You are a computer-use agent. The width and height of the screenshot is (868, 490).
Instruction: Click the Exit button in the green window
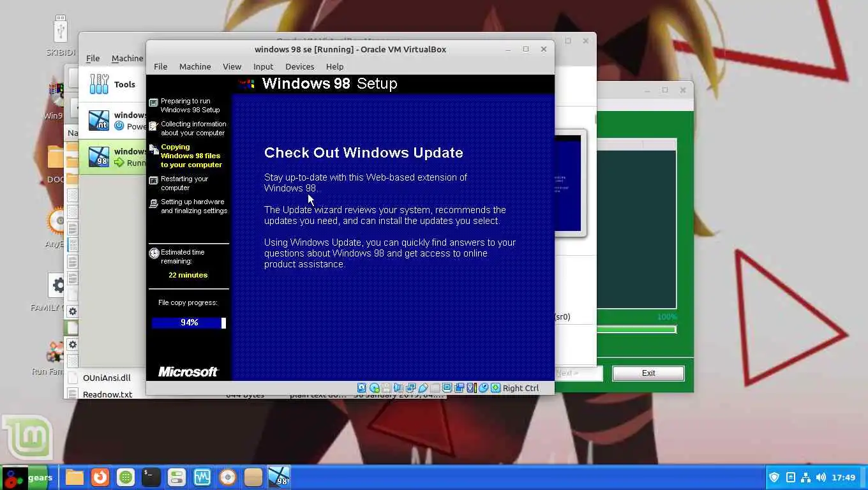tap(648, 373)
